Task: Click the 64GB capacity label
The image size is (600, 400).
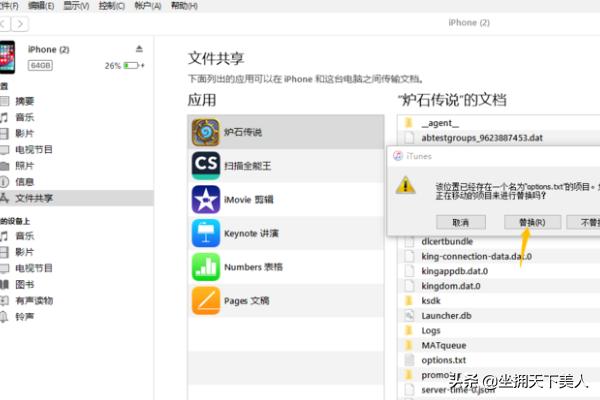Action: click(x=40, y=65)
